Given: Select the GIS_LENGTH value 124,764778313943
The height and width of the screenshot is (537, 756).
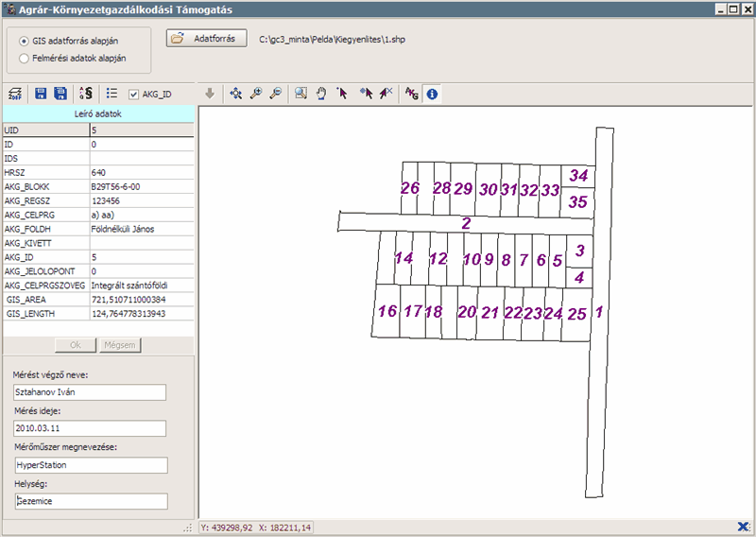Looking at the screenshot, I should pyautogui.click(x=142, y=314).
